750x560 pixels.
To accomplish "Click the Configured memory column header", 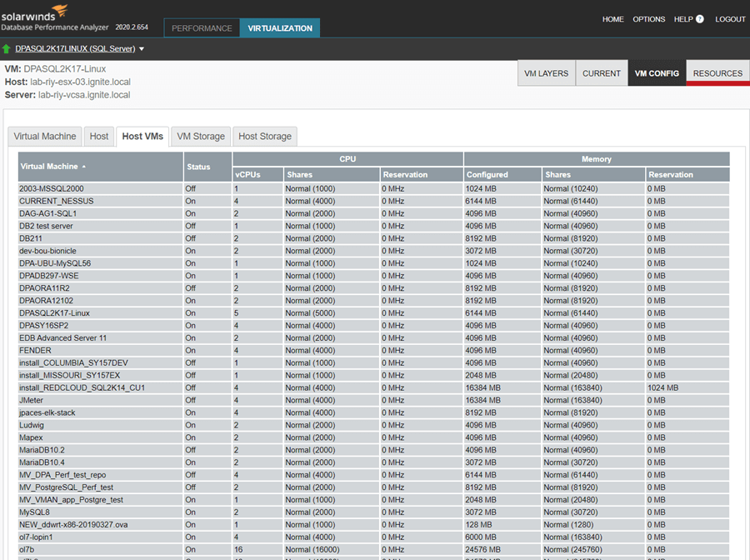I will (502, 174).
